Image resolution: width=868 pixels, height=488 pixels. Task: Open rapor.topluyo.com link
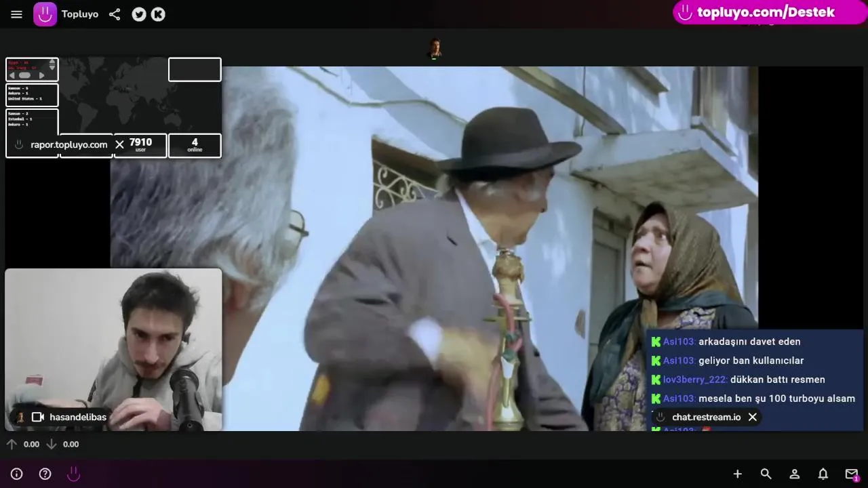click(68, 145)
